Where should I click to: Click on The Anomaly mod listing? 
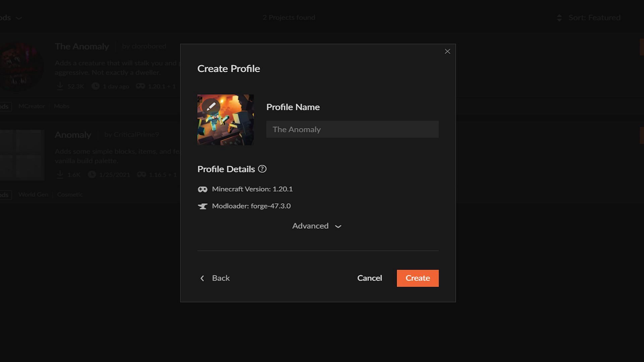coord(82,46)
